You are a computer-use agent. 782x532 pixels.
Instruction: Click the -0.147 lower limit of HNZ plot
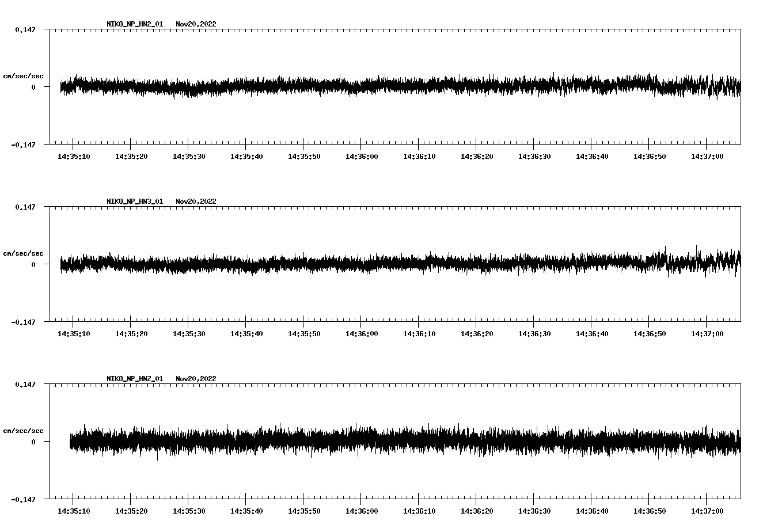23,500
